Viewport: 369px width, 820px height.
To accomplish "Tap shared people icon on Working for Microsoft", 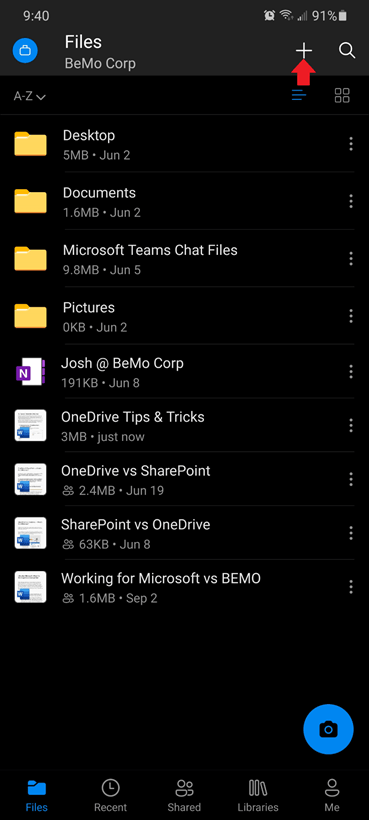I will point(68,599).
